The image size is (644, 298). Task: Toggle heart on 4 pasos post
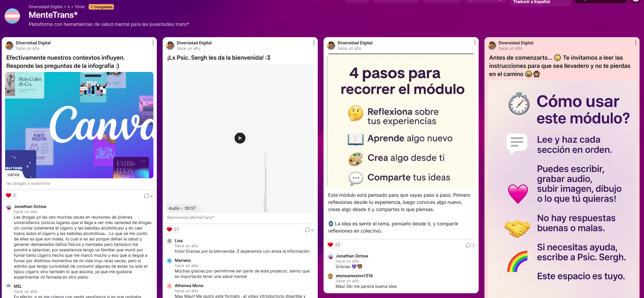pyautogui.click(x=330, y=245)
